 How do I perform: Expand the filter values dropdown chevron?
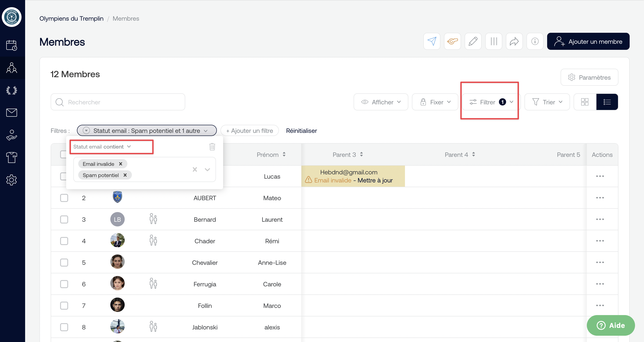[207, 170]
